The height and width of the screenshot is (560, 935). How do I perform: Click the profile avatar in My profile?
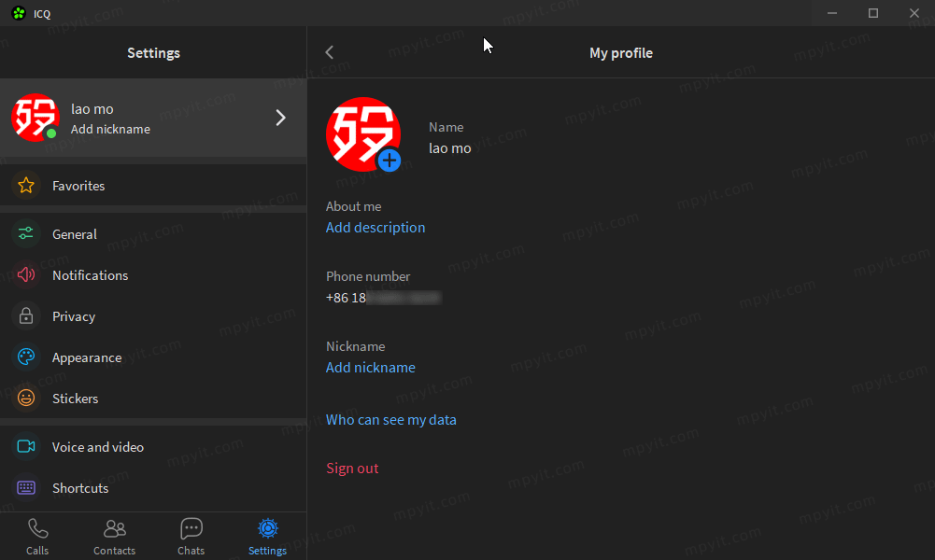pyautogui.click(x=363, y=134)
